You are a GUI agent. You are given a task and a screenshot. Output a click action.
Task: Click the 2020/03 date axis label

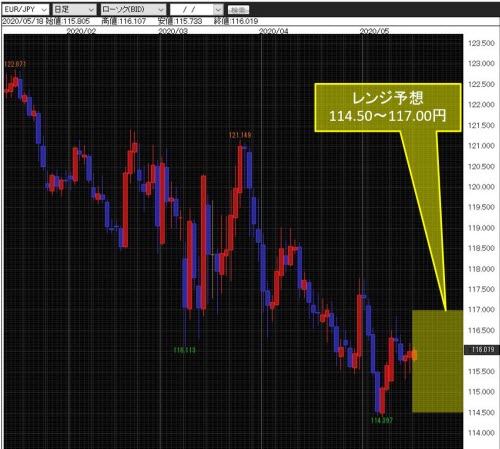173,31
